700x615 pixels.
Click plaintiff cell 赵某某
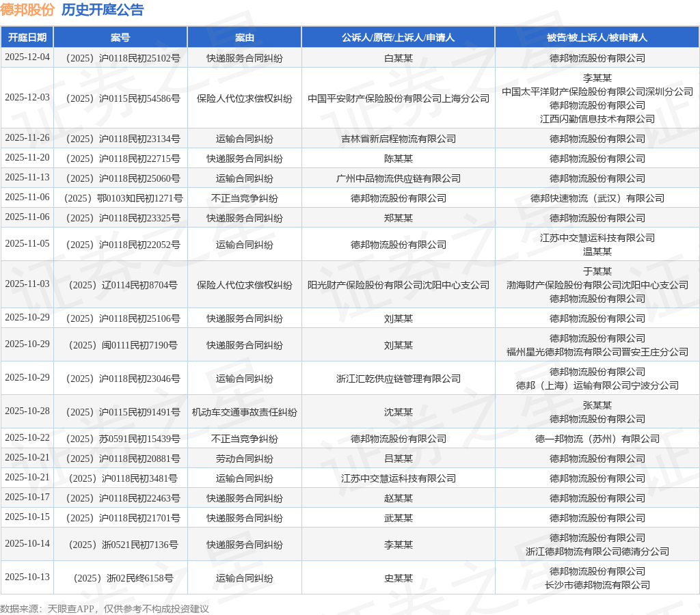pos(399,498)
